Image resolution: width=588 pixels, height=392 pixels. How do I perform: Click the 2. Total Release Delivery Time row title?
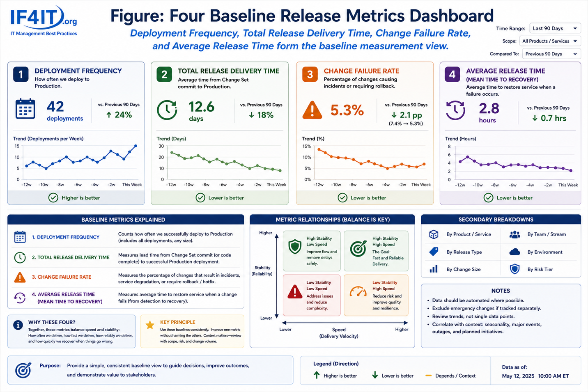[71, 257]
